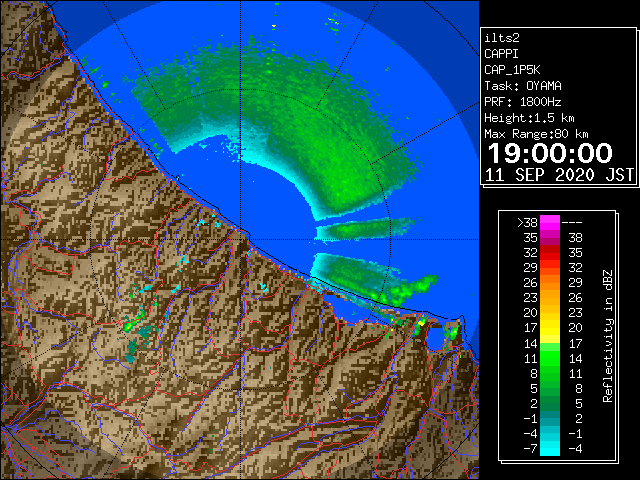Click the '---' legend upper-bound label
The image size is (640, 480).
coord(572,222)
